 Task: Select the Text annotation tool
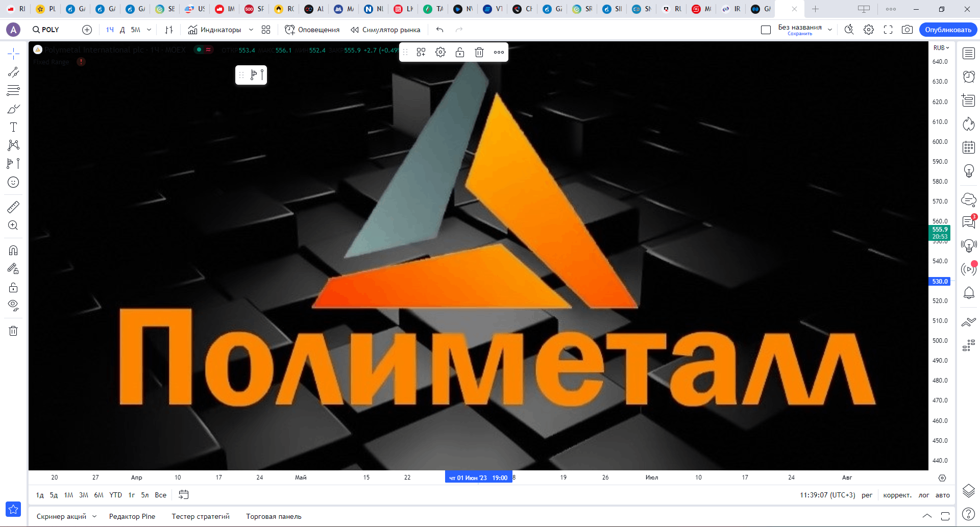[13, 127]
